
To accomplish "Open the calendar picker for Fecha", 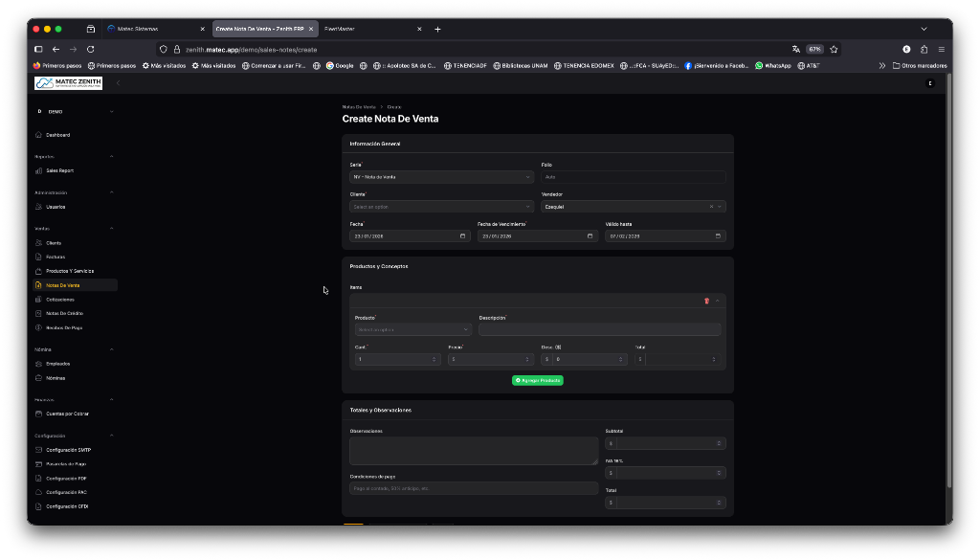I will pyautogui.click(x=463, y=235).
